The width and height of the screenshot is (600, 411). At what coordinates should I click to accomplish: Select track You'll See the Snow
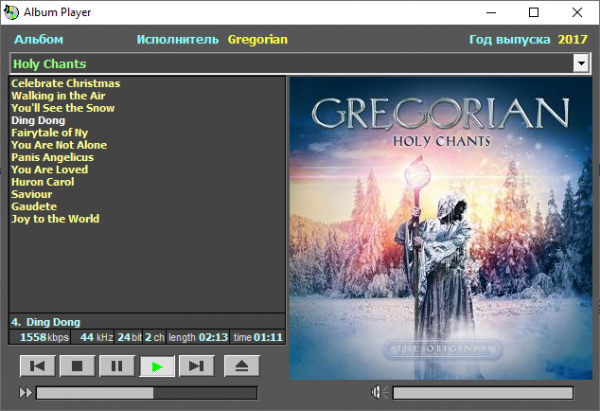[63, 108]
